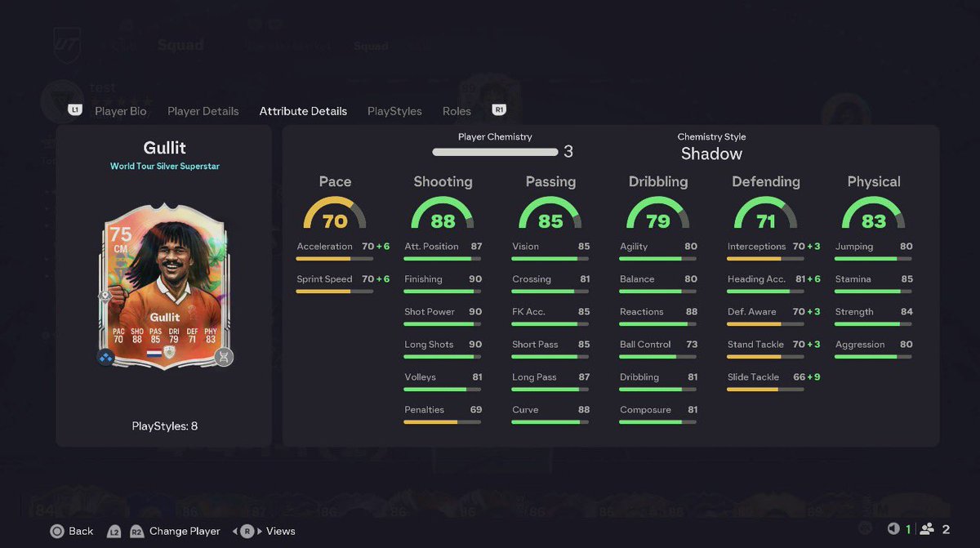The image size is (980, 548).
Task: Click the Balance stat row
Action: 658,283
